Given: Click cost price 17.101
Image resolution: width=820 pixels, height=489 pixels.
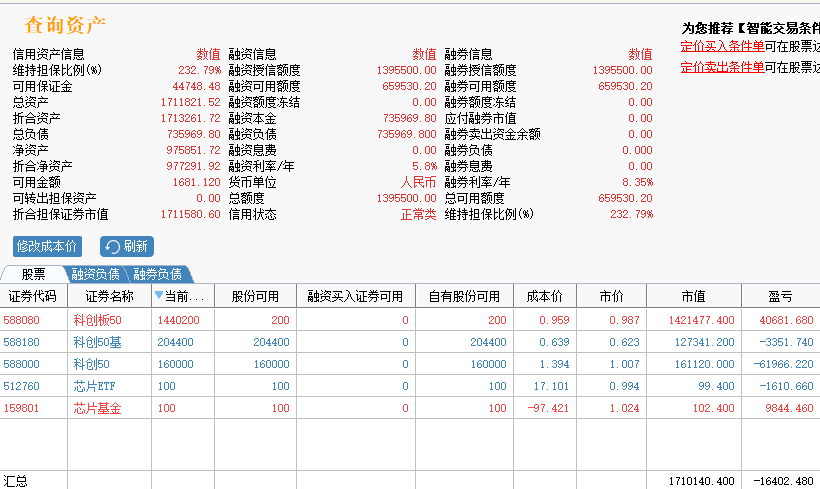Looking at the screenshot, I should coord(551,386).
